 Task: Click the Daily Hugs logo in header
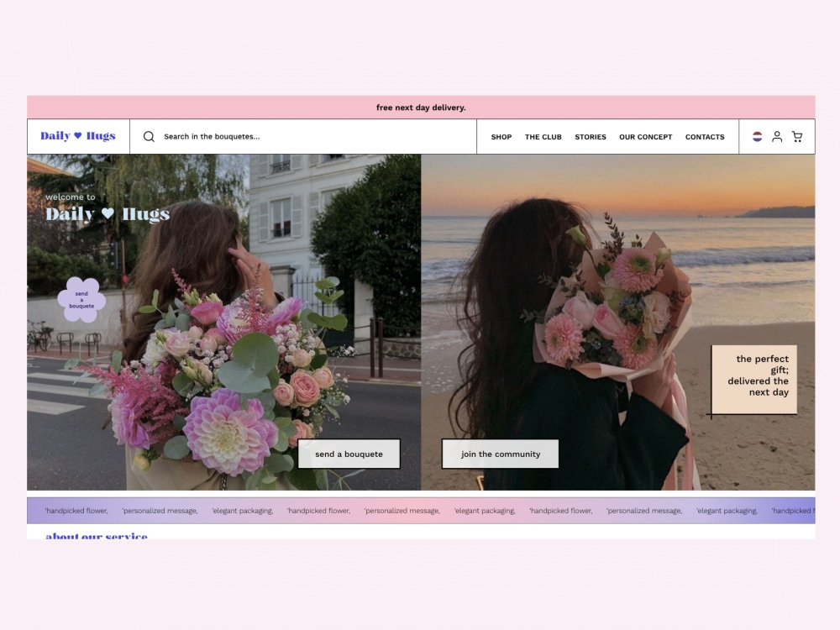[x=78, y=136]
